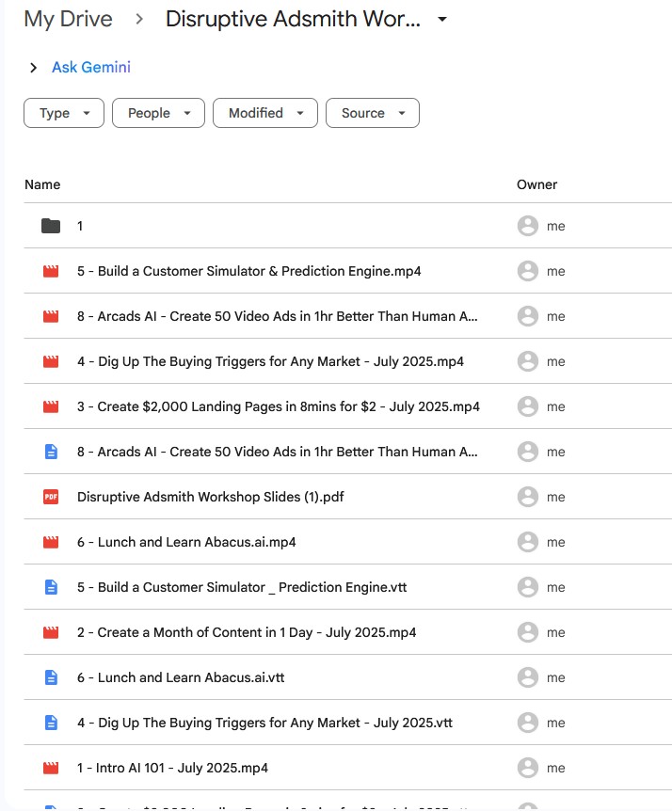Select '6 - Lunch and Learn Abacus.ai.vtt'

(x=181, y=677)
